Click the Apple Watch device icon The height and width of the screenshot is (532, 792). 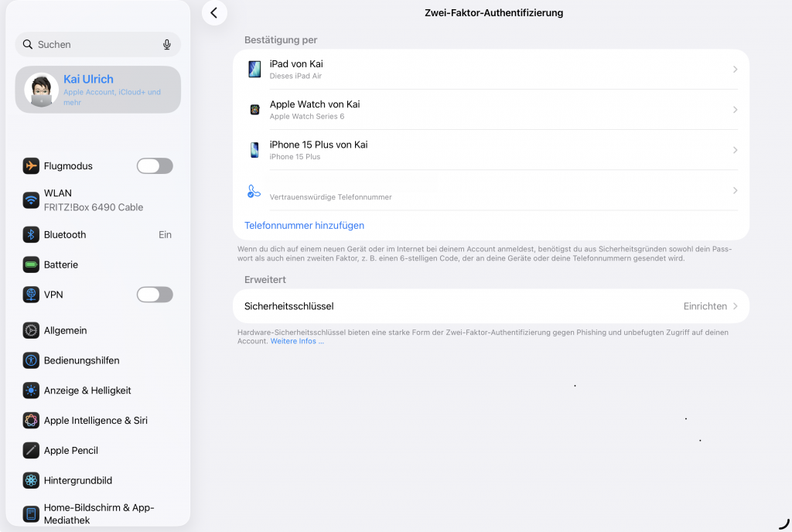254,110
